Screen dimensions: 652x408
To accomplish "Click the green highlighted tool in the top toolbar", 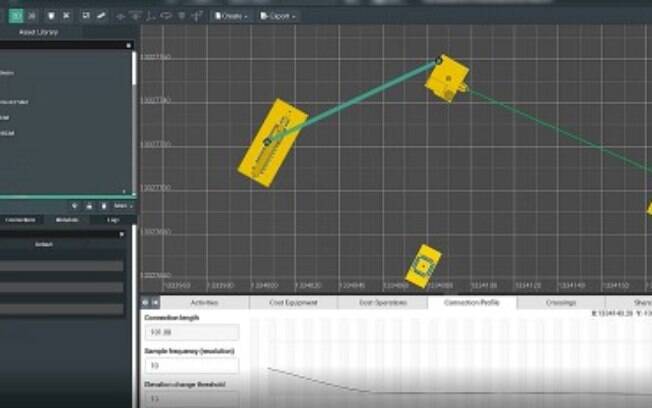I will (x=16, y=16).
